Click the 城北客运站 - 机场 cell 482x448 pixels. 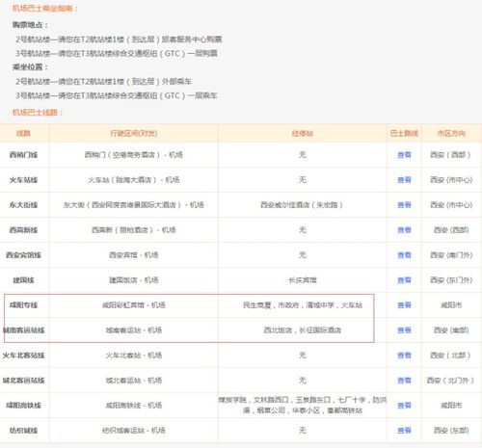point(134,381)
